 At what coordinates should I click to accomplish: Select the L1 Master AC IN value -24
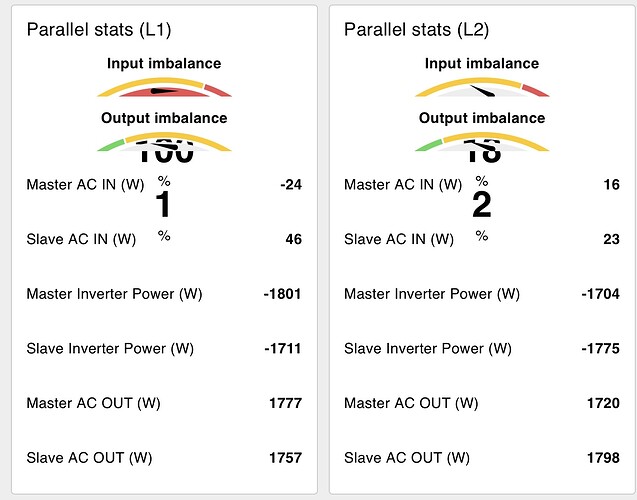[x=291, y=184]
